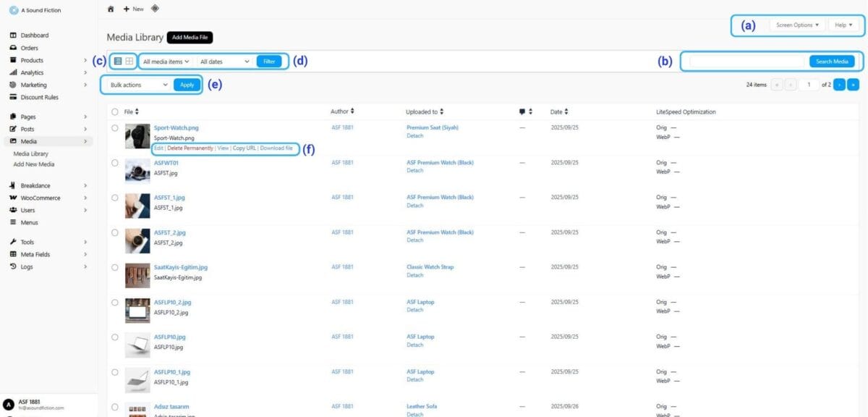
Task: Focus the media search input field
Action: (747, 62)
